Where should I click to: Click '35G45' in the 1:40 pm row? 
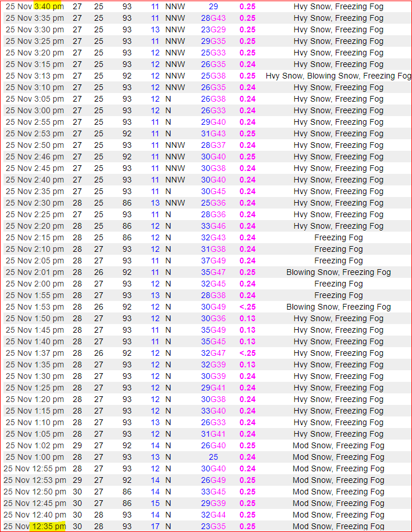[x=213, y=341]
